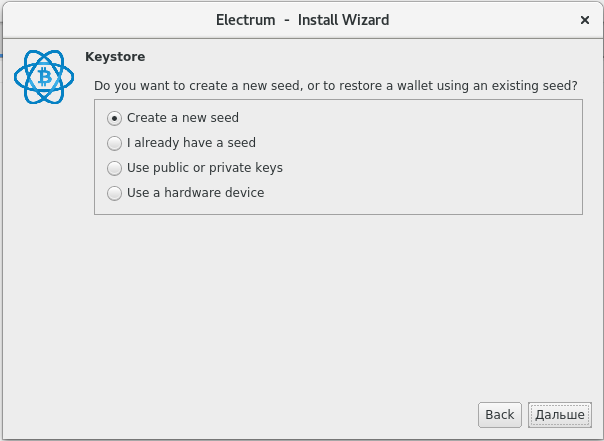
Task: Choose the I already have a seed radio button
Action: click(x=114, y=143)
